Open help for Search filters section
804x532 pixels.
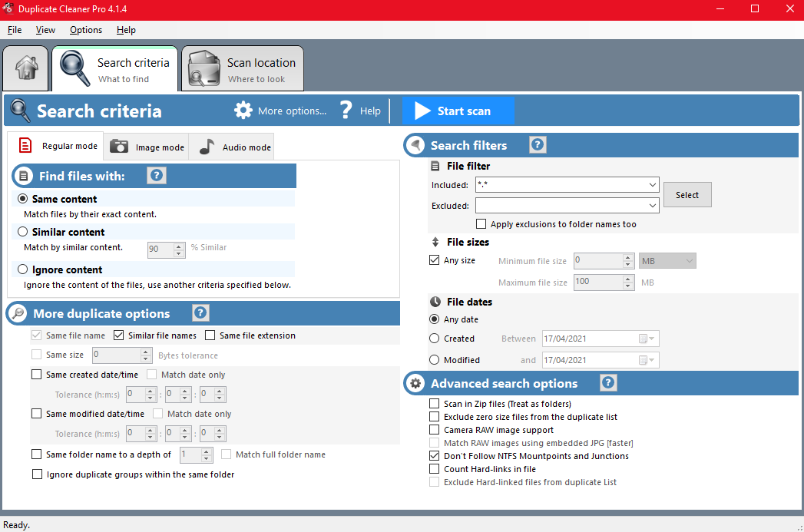tap(538, 144)
